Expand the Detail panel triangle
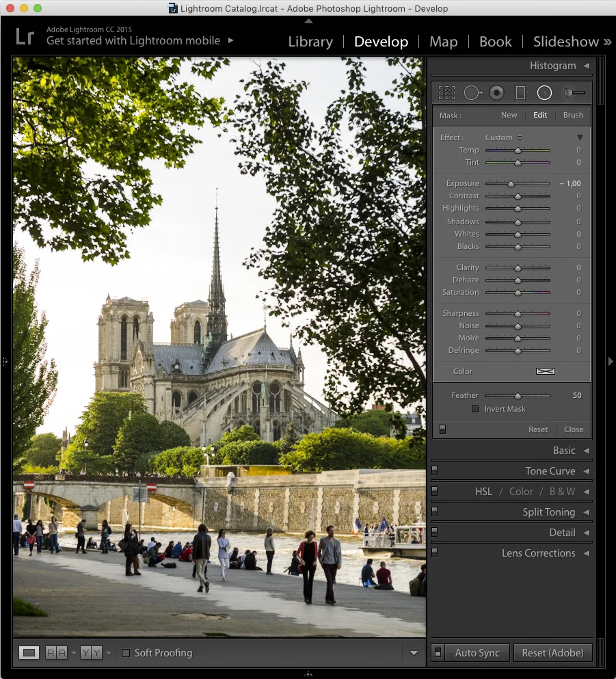Image resolution: width=616 pixels, height=679 pixels. point(587,533)
